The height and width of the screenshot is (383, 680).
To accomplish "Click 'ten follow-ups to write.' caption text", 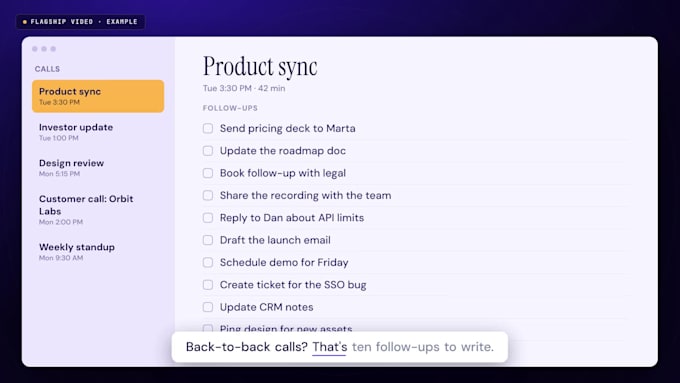I will coord(423,347).
